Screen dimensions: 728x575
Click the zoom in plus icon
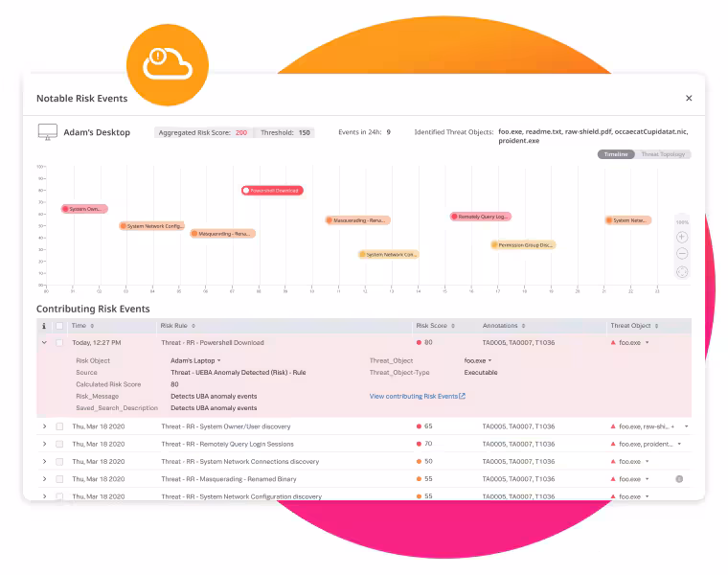(x=681, y=237)
